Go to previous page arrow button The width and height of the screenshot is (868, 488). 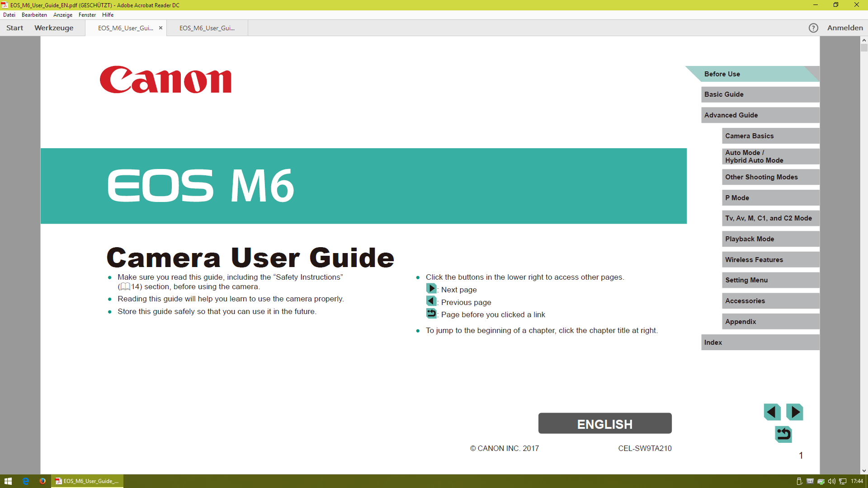(772, 412)
